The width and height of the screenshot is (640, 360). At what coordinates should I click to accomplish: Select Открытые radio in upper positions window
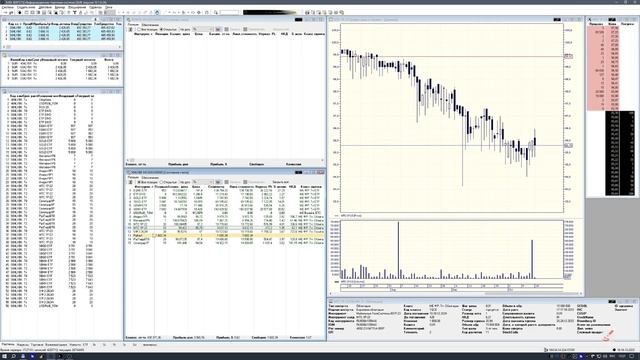[168, 29]
